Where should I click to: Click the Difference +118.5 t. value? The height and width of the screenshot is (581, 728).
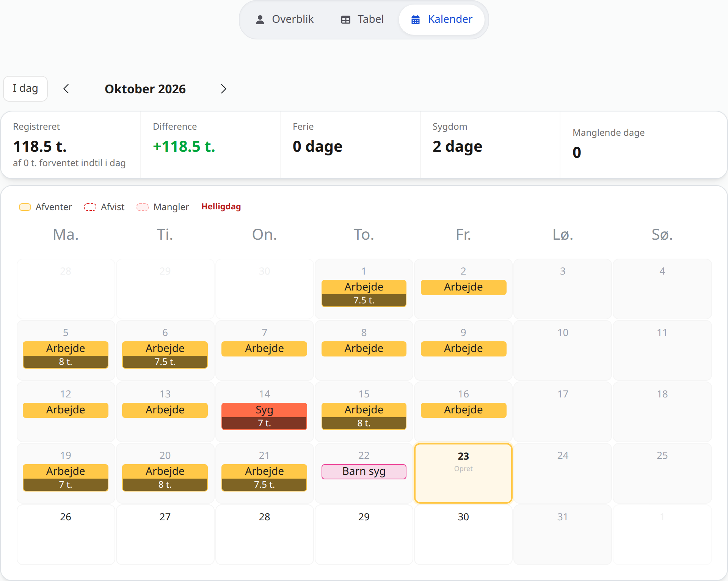coord(184,146)
